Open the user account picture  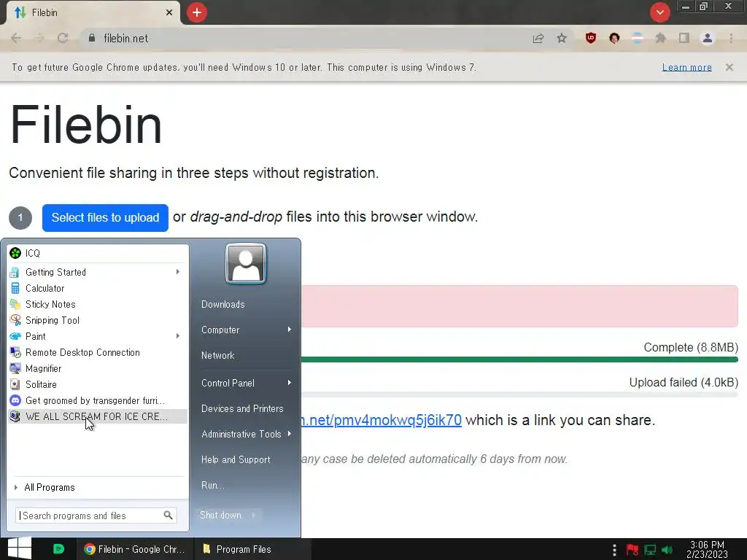click(246, 263)
